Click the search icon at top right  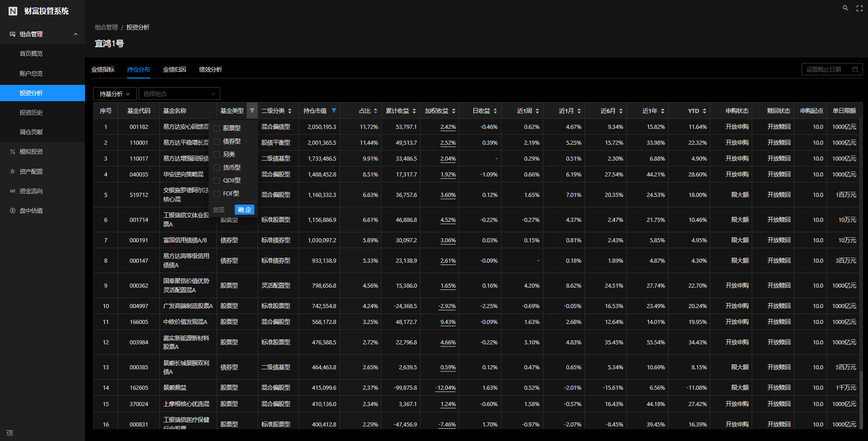(x=845, y=8)
